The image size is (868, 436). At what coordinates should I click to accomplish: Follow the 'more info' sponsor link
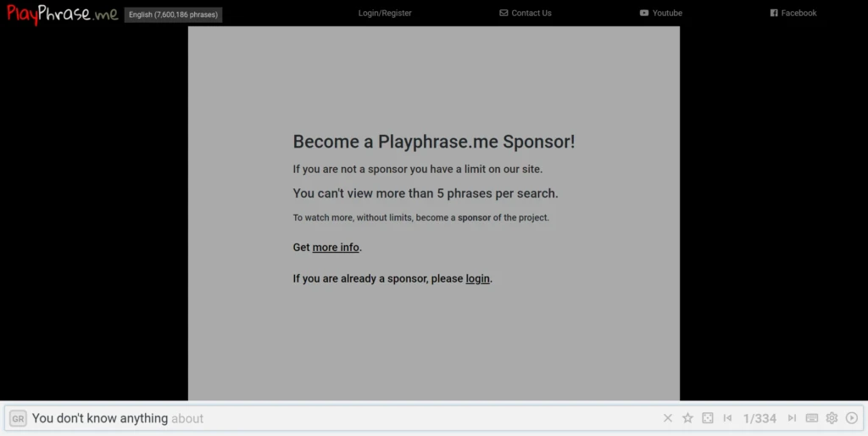click(336, 248)
